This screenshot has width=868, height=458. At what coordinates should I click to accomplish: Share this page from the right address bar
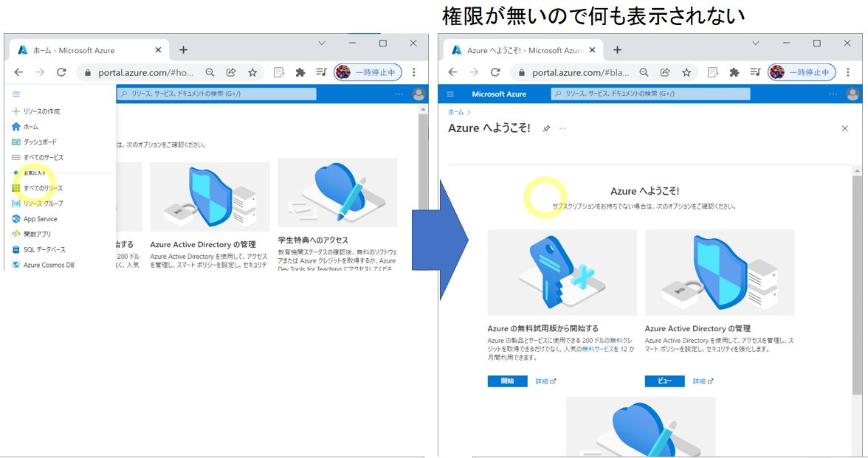(665, 72)
